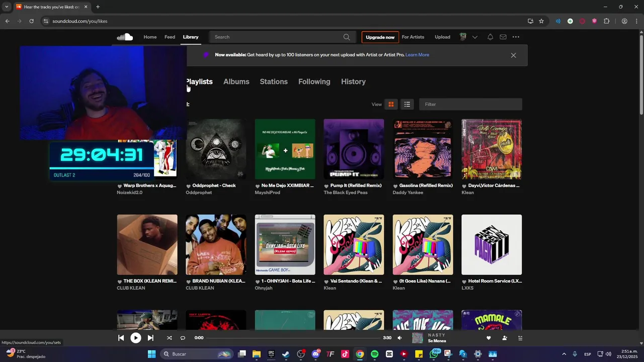
Task: Open Chrome extensions puzzle icon
Action: pos(606,21)
